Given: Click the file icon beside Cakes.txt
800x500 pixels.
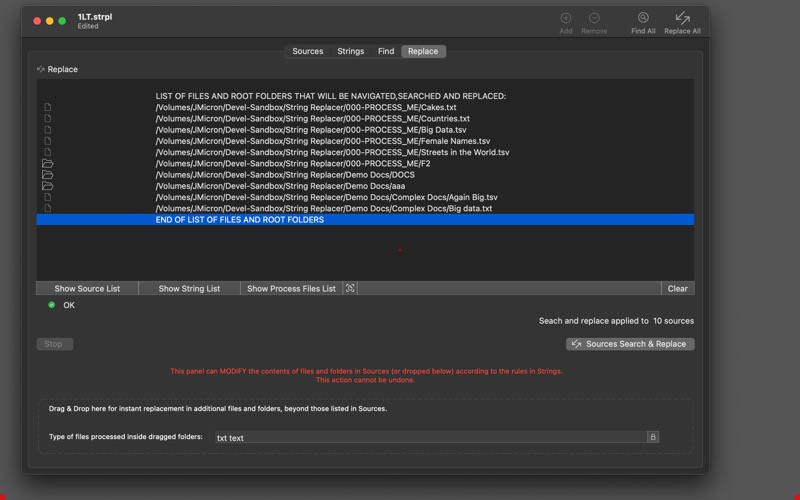Looking at the screenshot, I should (x=47, y=107).
